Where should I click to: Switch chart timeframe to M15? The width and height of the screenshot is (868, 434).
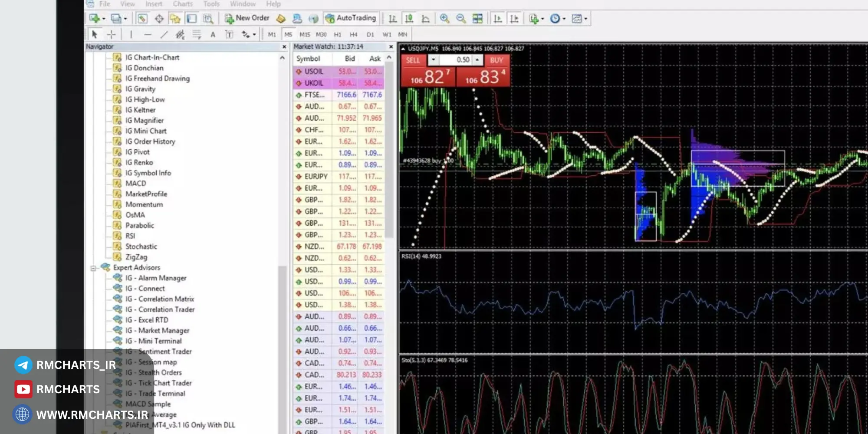305,35
